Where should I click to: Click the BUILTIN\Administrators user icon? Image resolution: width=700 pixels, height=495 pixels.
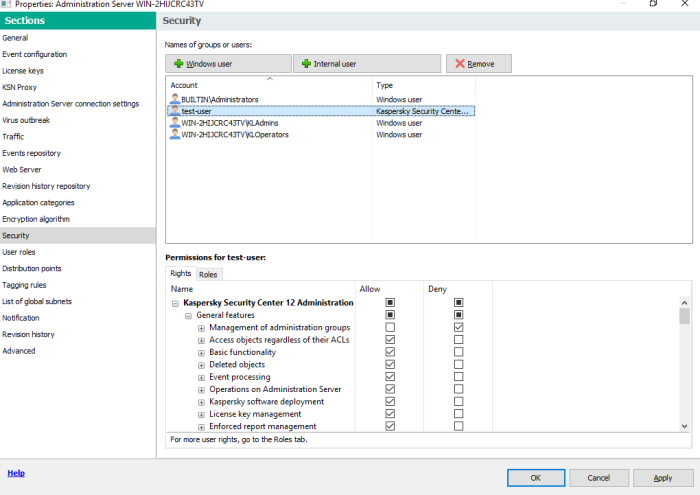(x=174, y=100)
